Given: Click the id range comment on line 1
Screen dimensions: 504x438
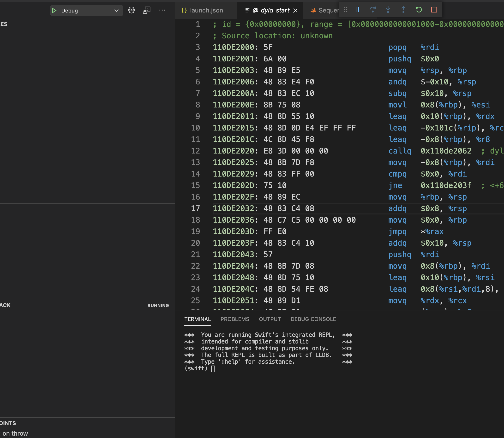Looking at the screenshot, I should pos(358,24).
